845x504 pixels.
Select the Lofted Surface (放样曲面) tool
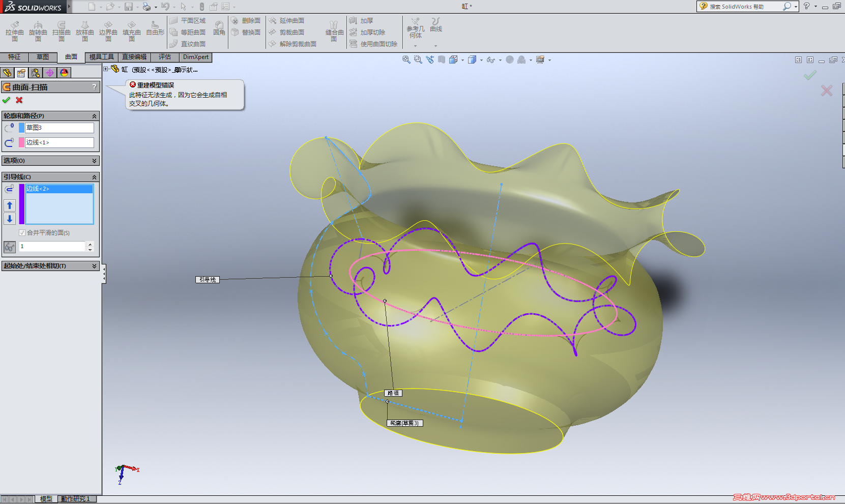(x=85, y=32)
